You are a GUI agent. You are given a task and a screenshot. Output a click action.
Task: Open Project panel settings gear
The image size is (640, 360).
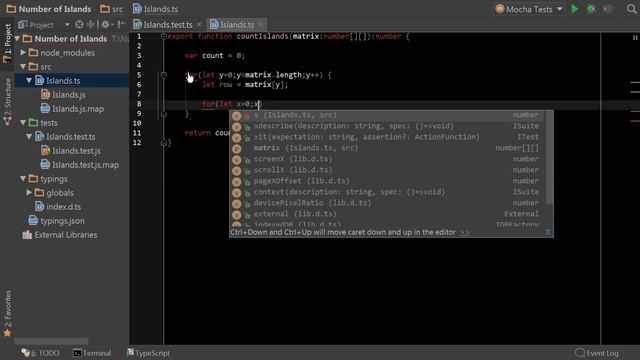107,25
